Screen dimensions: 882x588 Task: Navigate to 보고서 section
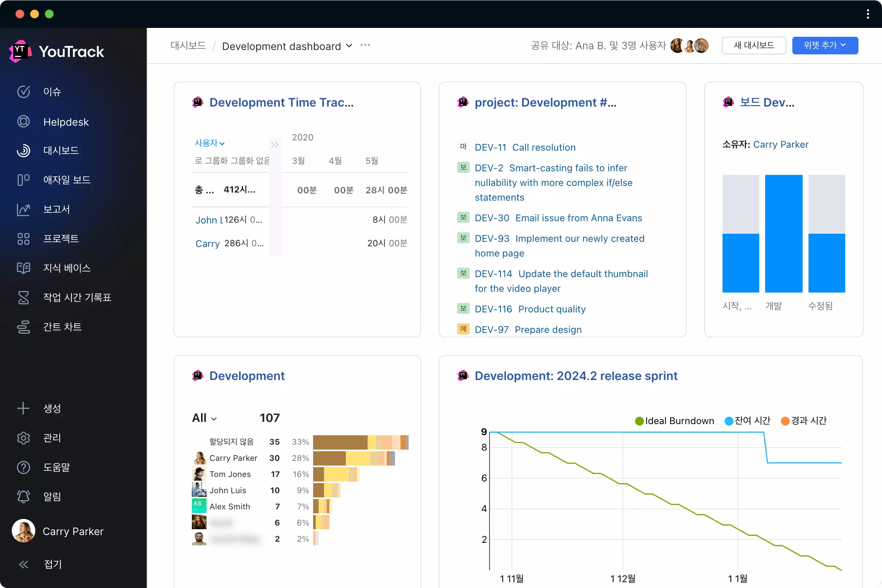click(55, 209)
